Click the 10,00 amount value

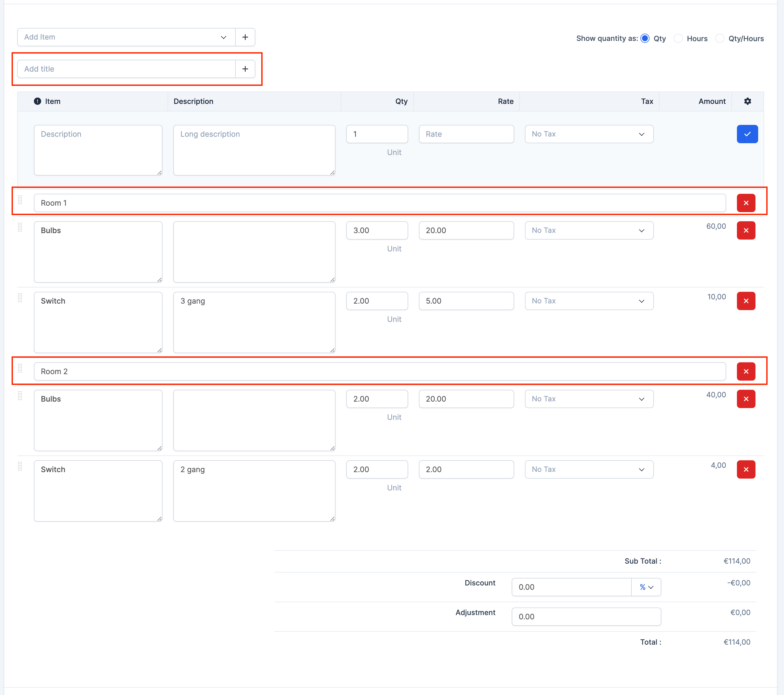[716, 297]
